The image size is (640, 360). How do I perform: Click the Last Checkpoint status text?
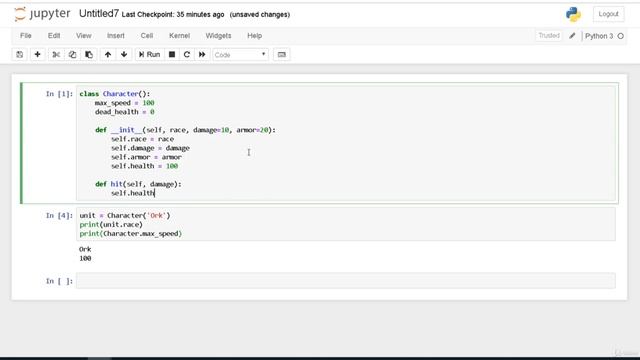click(173, 14)
